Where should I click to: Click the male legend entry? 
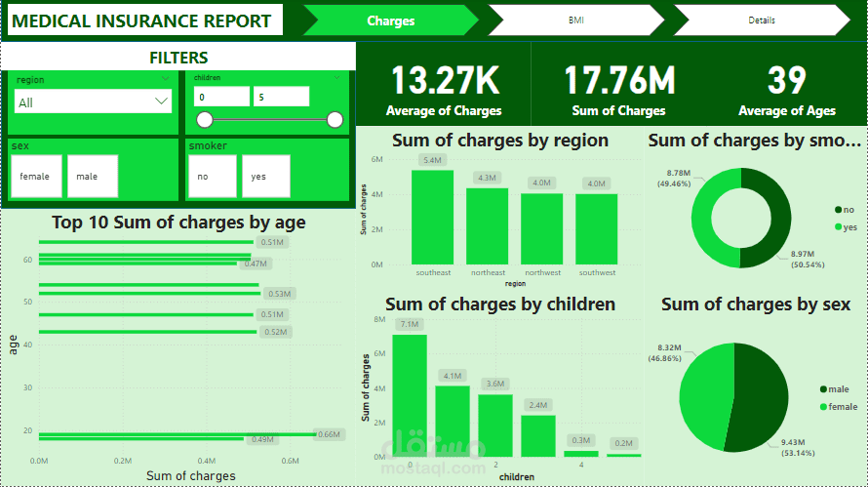tap(834, 389)
